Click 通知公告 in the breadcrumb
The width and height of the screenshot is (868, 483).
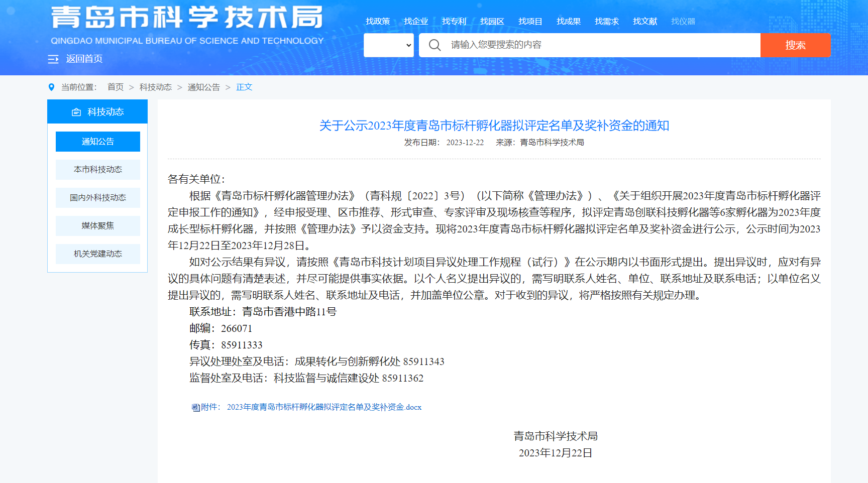(x=204, y=87)
